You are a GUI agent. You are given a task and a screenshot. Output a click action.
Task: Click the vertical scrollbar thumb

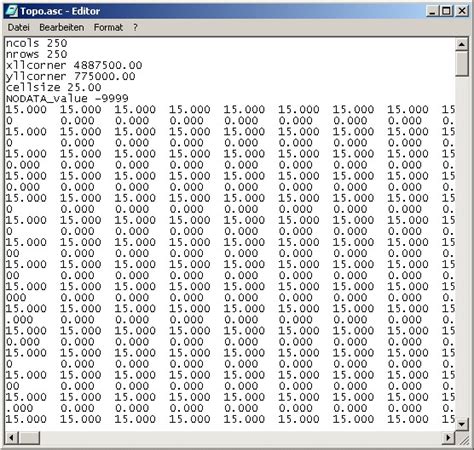tap(462, 64)
